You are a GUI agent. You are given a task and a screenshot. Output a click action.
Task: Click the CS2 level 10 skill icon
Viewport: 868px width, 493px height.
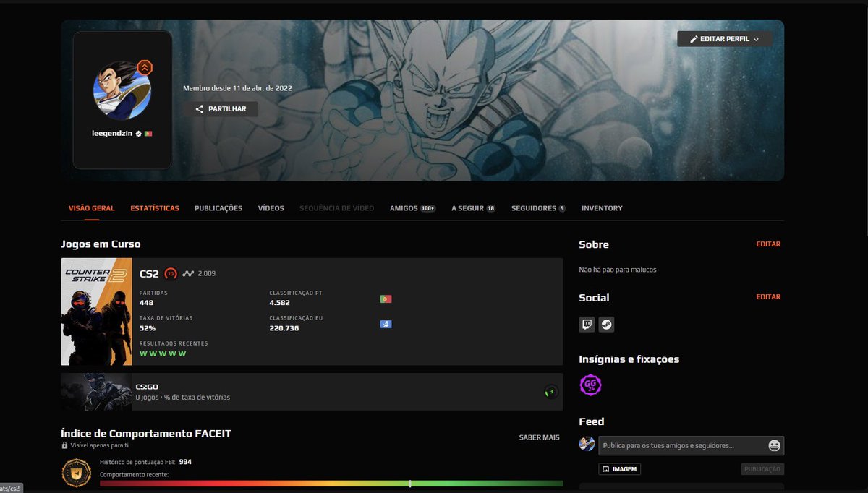pos(171,273)
